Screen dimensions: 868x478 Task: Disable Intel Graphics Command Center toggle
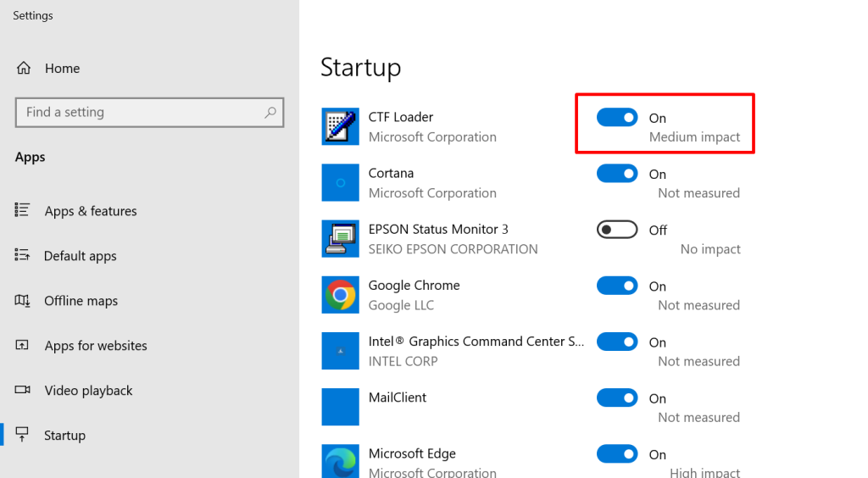[x=617, y=342]
